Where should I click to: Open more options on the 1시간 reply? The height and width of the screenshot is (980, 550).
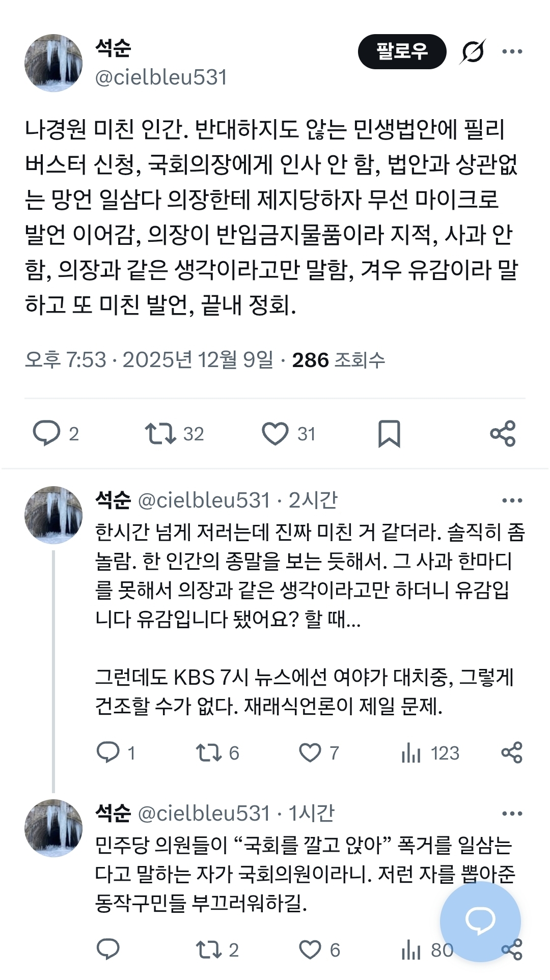[x=512, y=814]
